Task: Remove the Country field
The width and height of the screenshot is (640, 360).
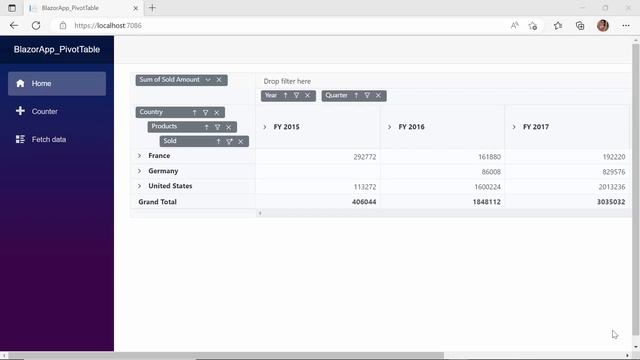Action: tap(217, 112)
